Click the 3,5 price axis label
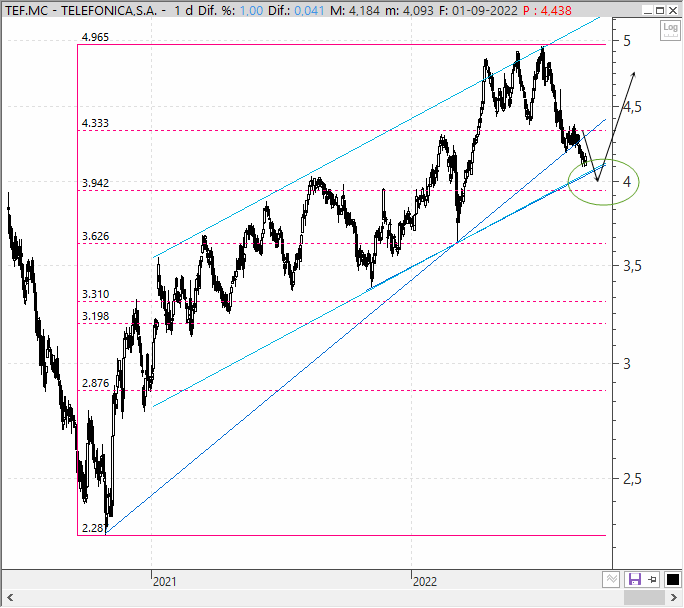This screenshot has height=608, width=684. tap(632, 266)
